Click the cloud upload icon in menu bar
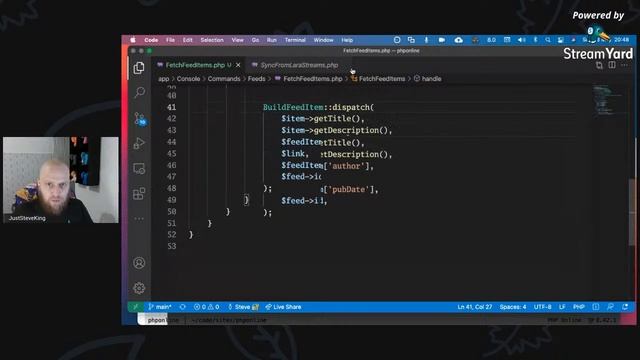This screenshot has width=640, height=360. [x=458, y=40]
